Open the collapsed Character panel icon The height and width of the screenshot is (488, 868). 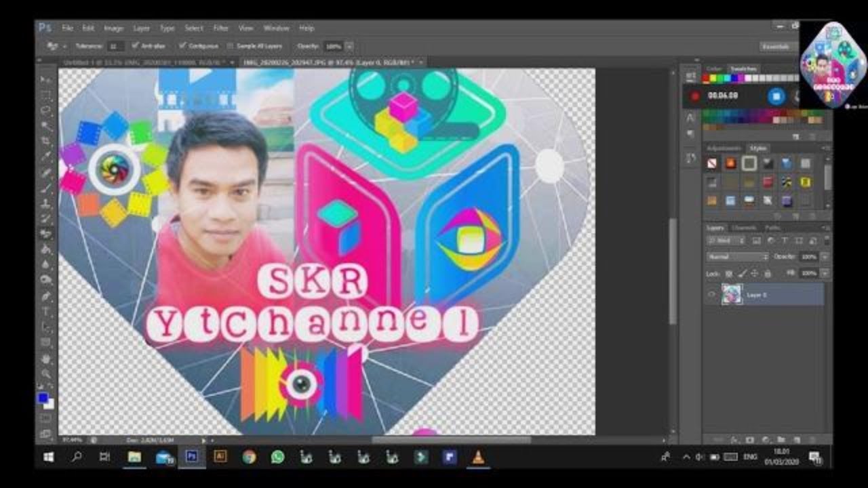(x=690, y=117)
